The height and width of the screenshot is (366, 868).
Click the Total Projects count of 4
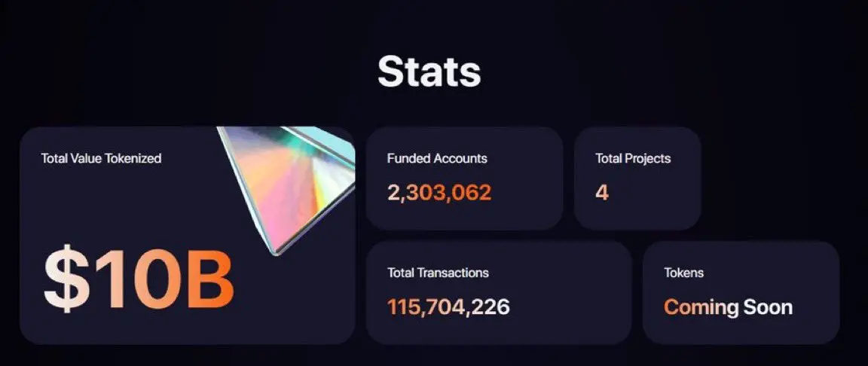(x=602, y=192)
